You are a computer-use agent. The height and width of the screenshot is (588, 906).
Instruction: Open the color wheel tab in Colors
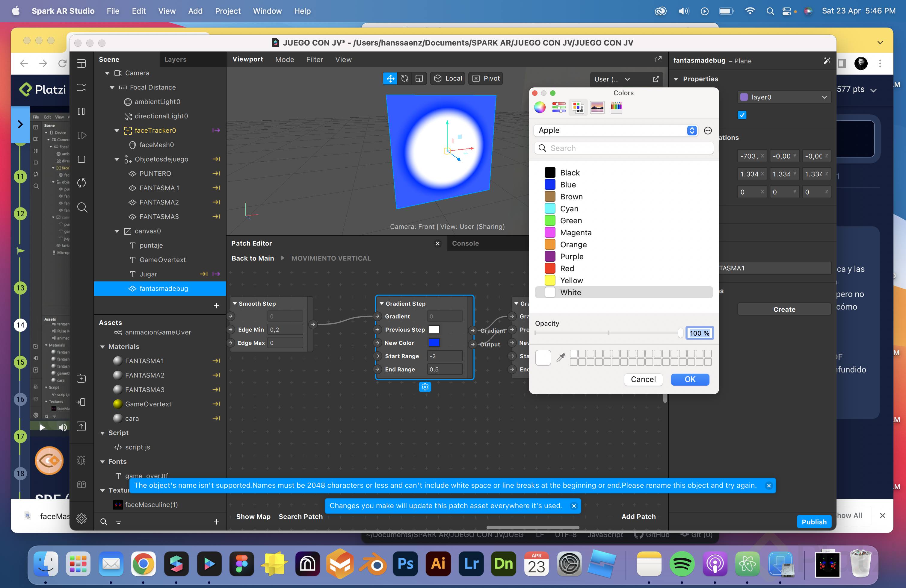pos(539,107)
